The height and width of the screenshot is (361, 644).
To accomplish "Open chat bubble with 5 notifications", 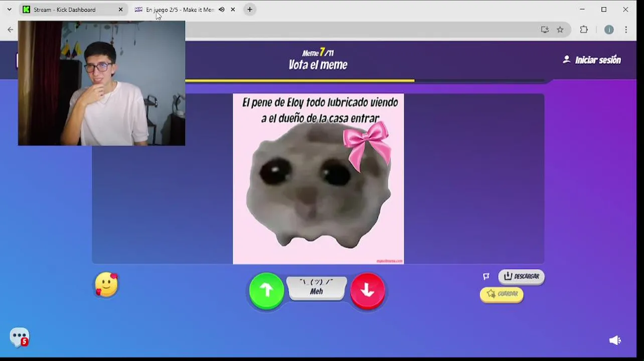I will (20, 337).
